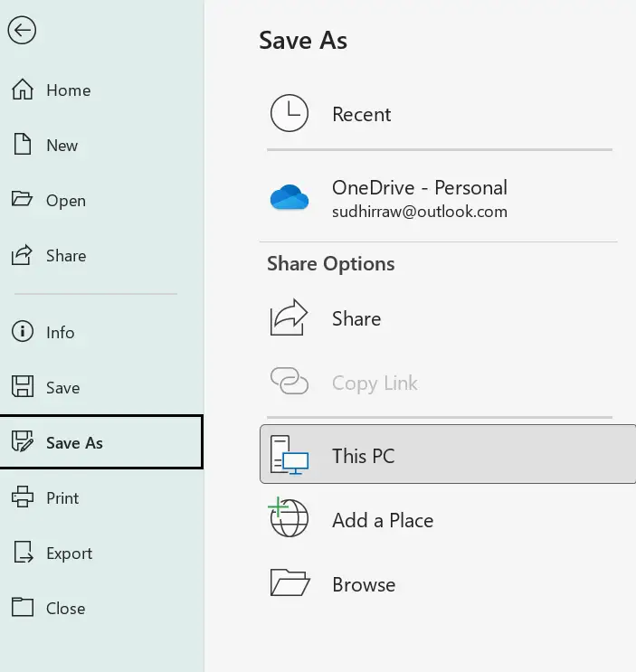Click the back arrow to exit Backstage
Image resolution: width=636 pixels, height=672 pixels.
(22, 31)
